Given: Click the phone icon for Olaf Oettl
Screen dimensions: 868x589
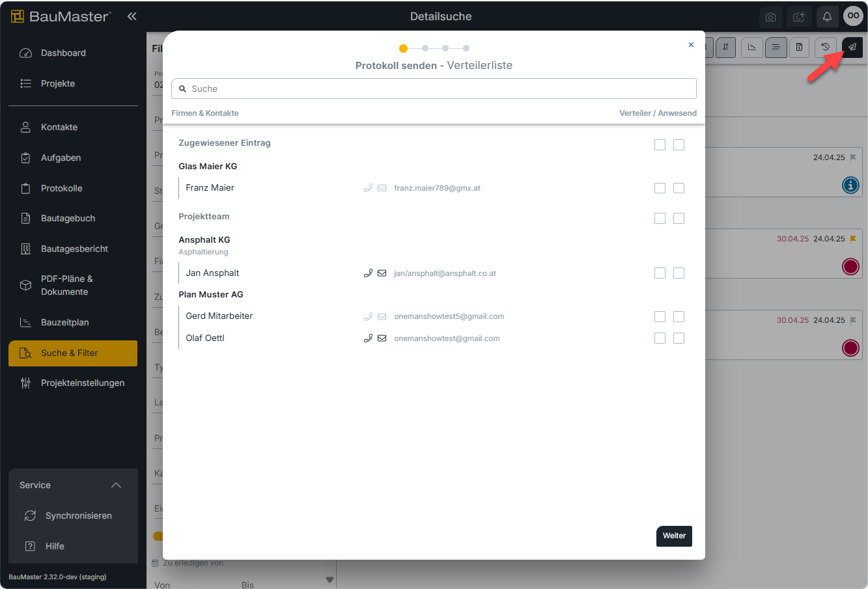Looking at the screenshot, I should [368, 338].
